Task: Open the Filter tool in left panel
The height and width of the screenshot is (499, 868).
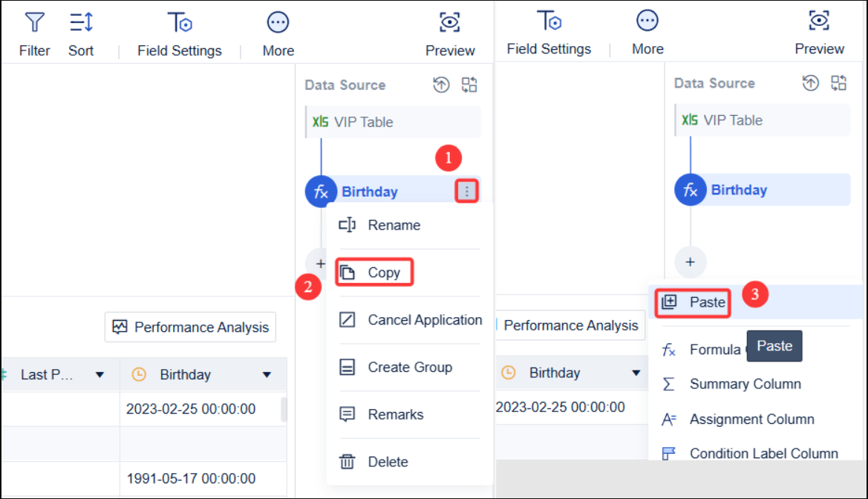Action: pyautogui.click(x=34, y=34)
